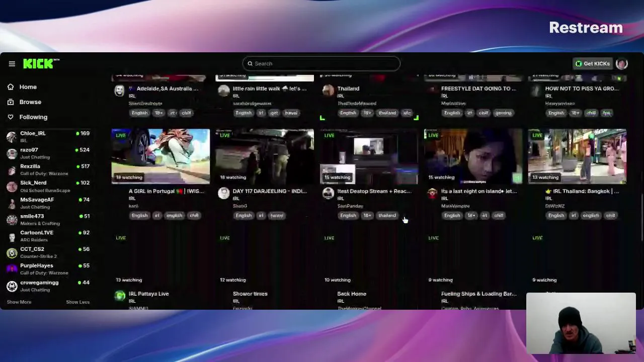Image resolution: width=644 pixels, height=362 pixels.
Task: Click MsSavageAF avatar in sidebar
Action: tap(12, 203)
